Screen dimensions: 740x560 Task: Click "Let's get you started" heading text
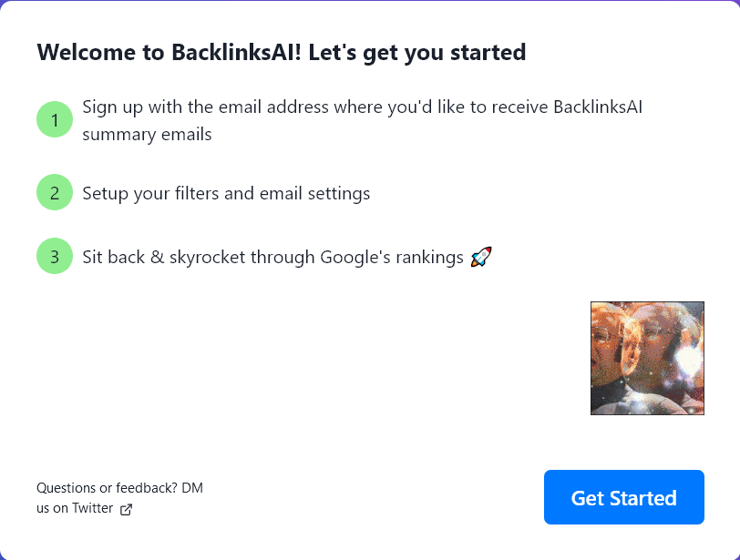[x=416, y=52]
